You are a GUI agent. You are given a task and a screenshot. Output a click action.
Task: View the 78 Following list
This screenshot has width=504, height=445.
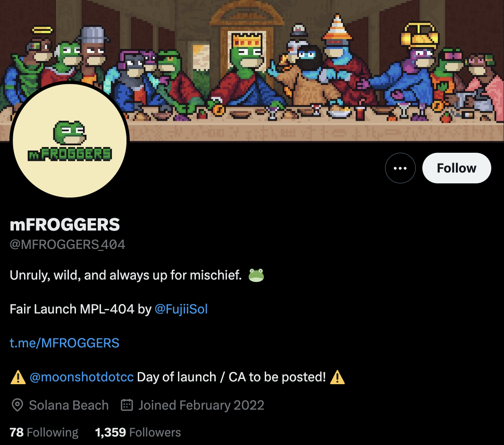click(x=44, y=432)
